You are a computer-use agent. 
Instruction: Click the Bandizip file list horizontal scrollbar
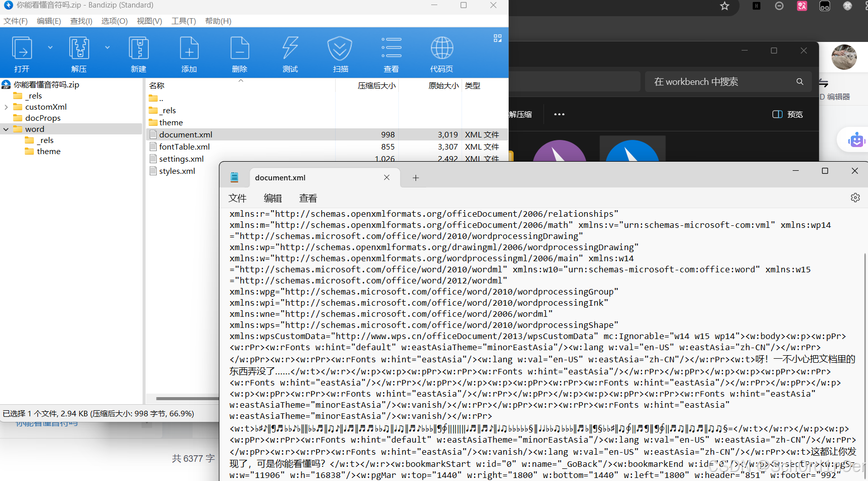[187, 398]
